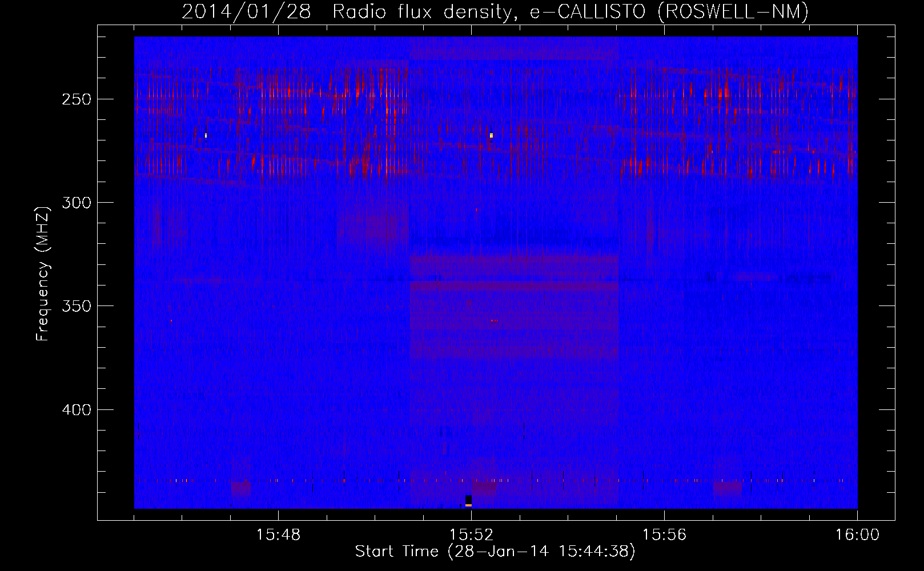Click the black-and-orange marker at spectrogram bottom
Screen dimensions: 924x571
tap(468, 501)
